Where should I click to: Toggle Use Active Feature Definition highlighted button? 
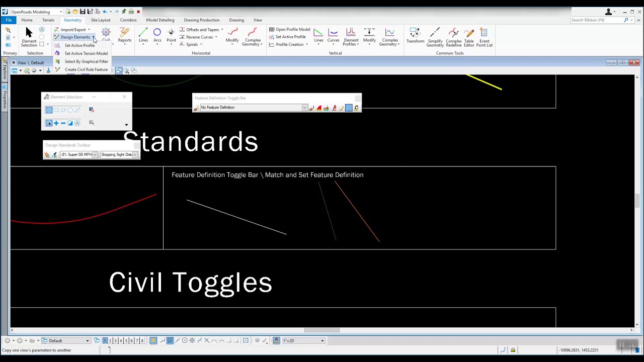349,108
